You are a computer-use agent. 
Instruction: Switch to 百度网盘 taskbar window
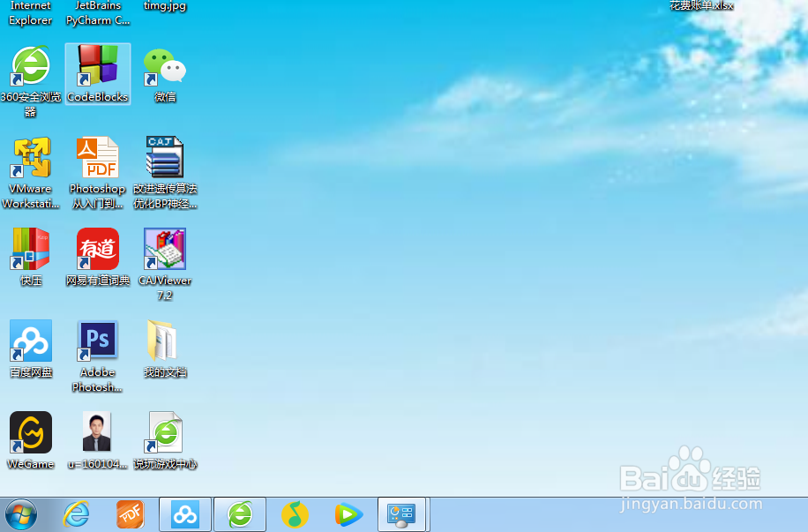point(185,514)
